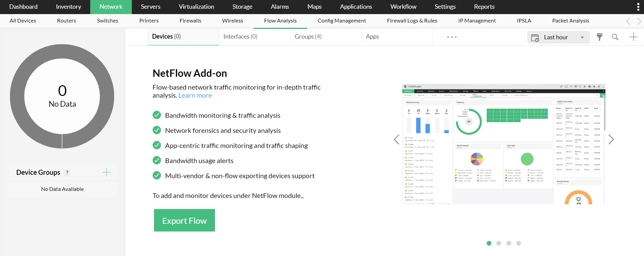
Task: Go to All Devices submenu
Action: coord(23,21)
